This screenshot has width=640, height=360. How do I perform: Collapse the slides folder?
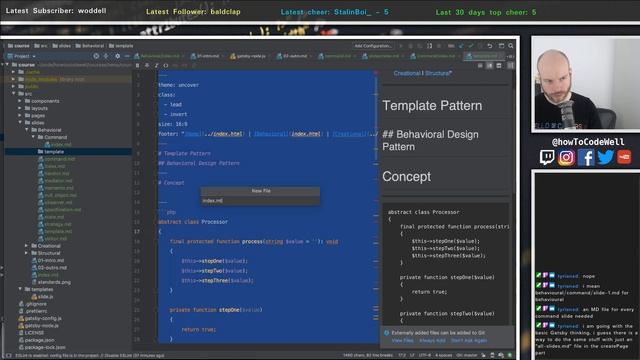tap(20, 122)
